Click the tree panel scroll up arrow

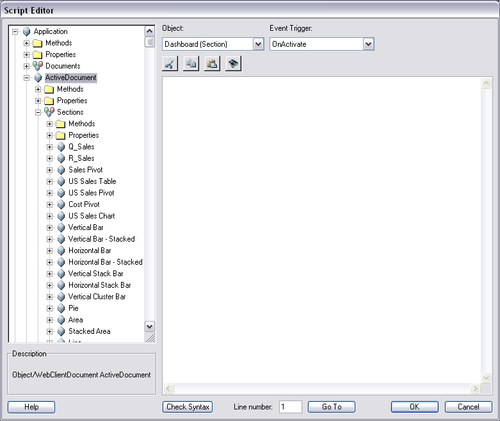click(150, 31)
